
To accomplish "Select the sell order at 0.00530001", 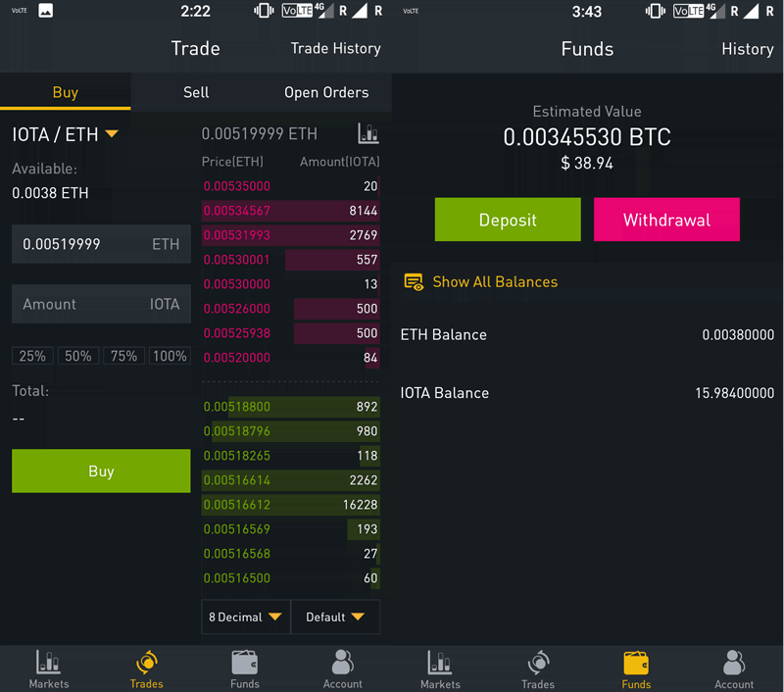I will [x=290, y=260].
